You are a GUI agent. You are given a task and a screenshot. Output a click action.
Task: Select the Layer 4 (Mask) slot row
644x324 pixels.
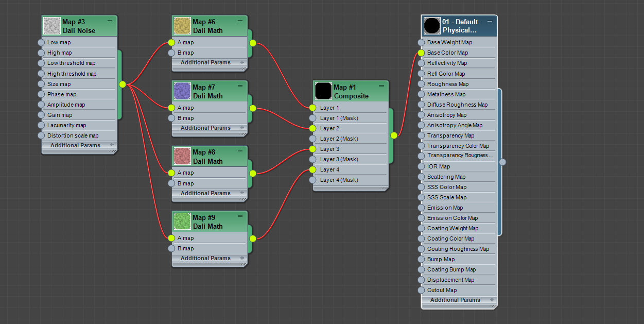350,180
